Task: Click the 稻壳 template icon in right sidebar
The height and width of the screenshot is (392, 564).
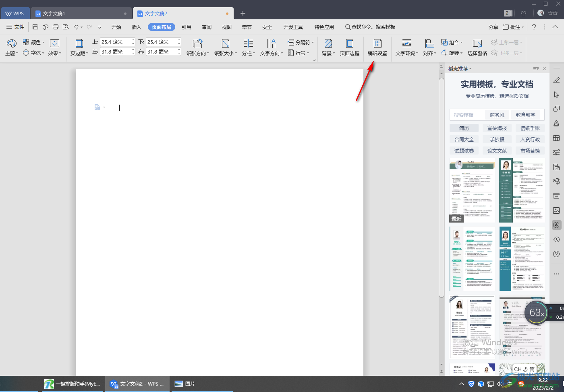Action: (556, 225)
